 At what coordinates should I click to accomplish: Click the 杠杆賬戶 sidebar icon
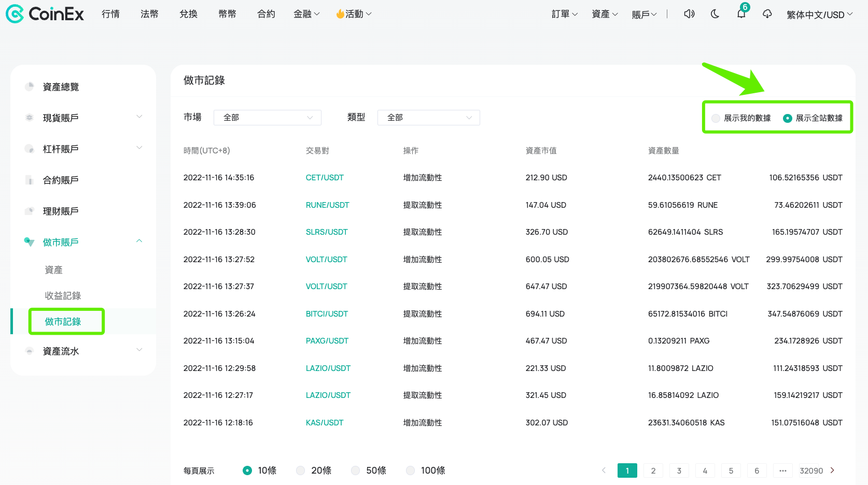pyautogui.click(x=30, y=149)
